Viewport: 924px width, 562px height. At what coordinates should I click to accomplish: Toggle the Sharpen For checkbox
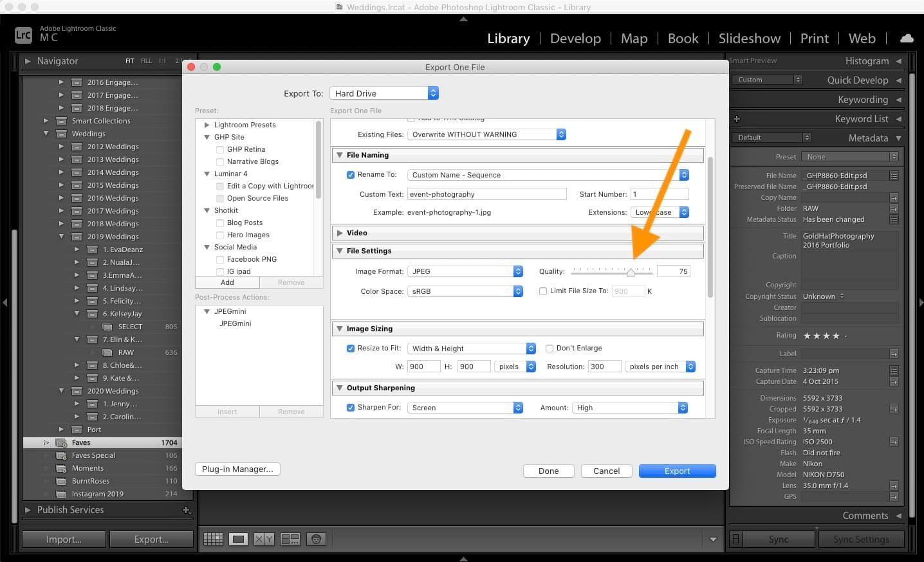[x=351, y=408]
